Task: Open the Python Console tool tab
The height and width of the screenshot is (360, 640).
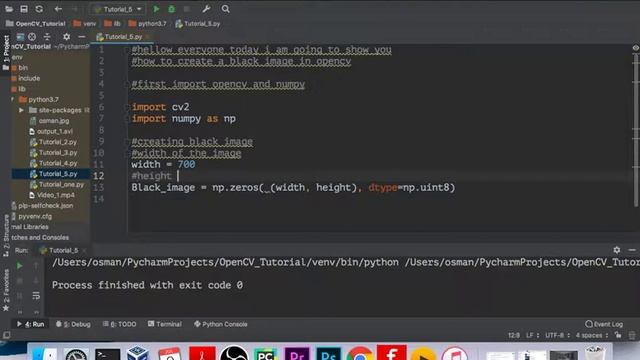Action: point(221,324)
